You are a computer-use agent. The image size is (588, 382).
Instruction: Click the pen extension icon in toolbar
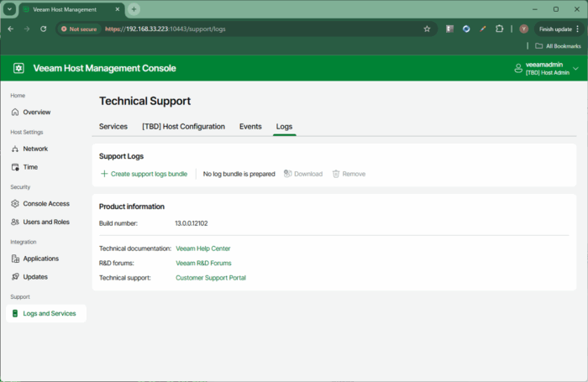pos(483,29)
